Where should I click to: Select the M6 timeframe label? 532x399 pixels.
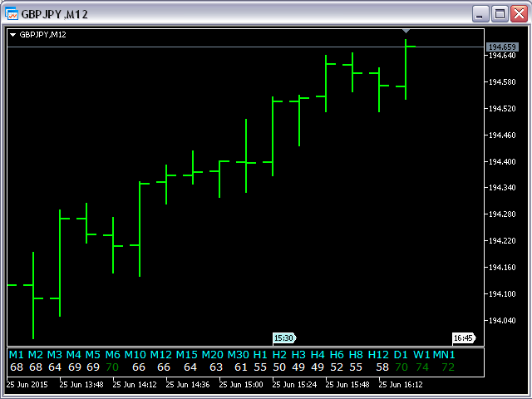[x=113, y=355]
